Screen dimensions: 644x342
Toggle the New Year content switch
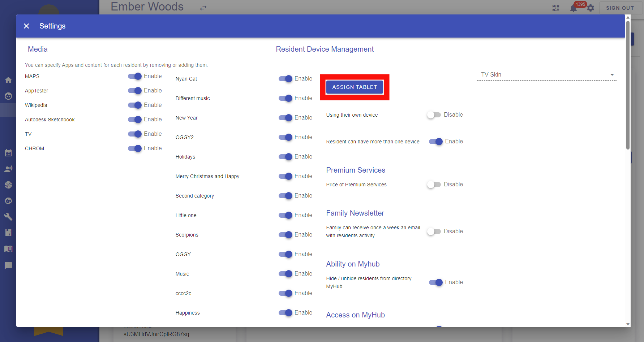(x=285, y=118)
